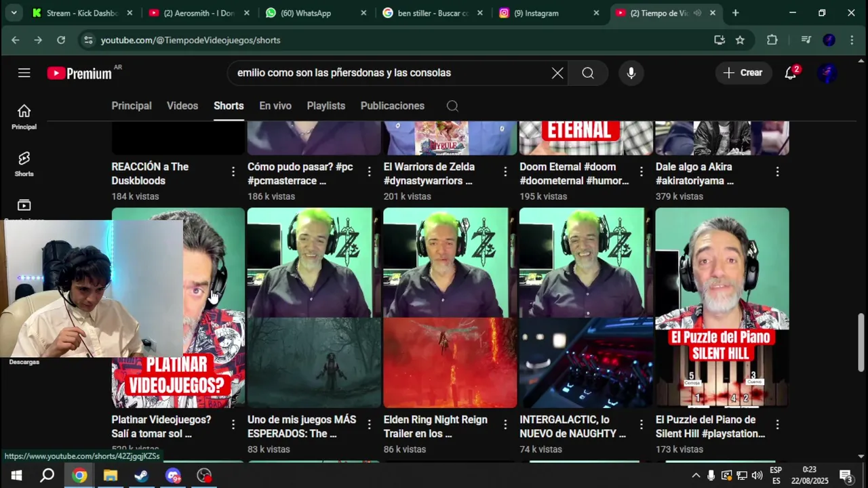The height and width of the screenshot is (488, 868).
Task: Go back in browser history
Action: click(15, 40)
